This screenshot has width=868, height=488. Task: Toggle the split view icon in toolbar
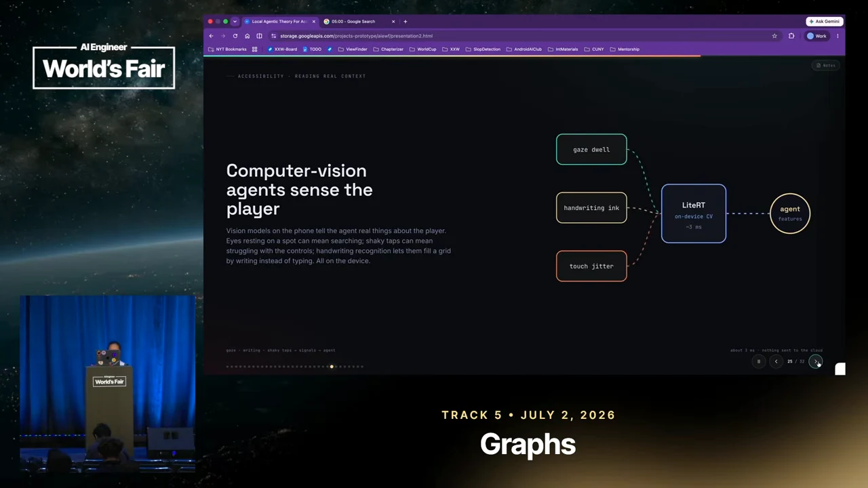(x=259, y=36)
